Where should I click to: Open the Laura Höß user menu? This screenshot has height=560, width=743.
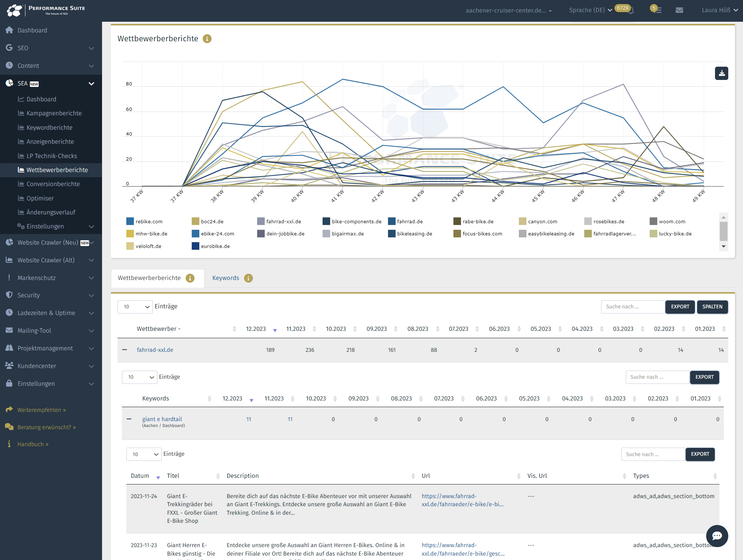pos(720,10)
